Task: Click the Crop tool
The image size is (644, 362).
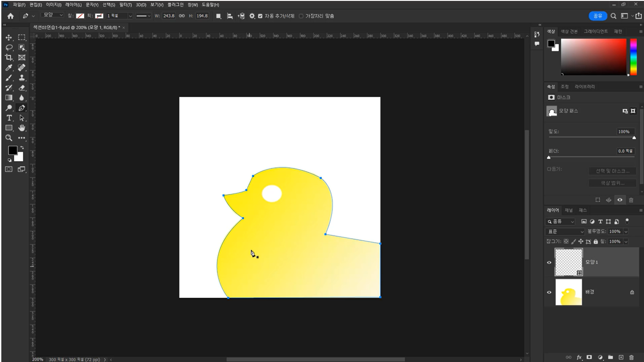Action: (x=9, y=58)
